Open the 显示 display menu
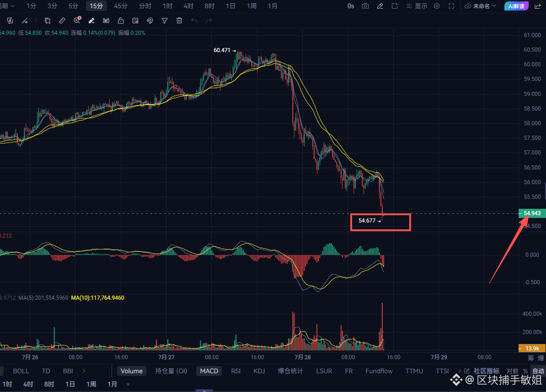The height and width of the screenshot is (392, 546). pos(417,6)
